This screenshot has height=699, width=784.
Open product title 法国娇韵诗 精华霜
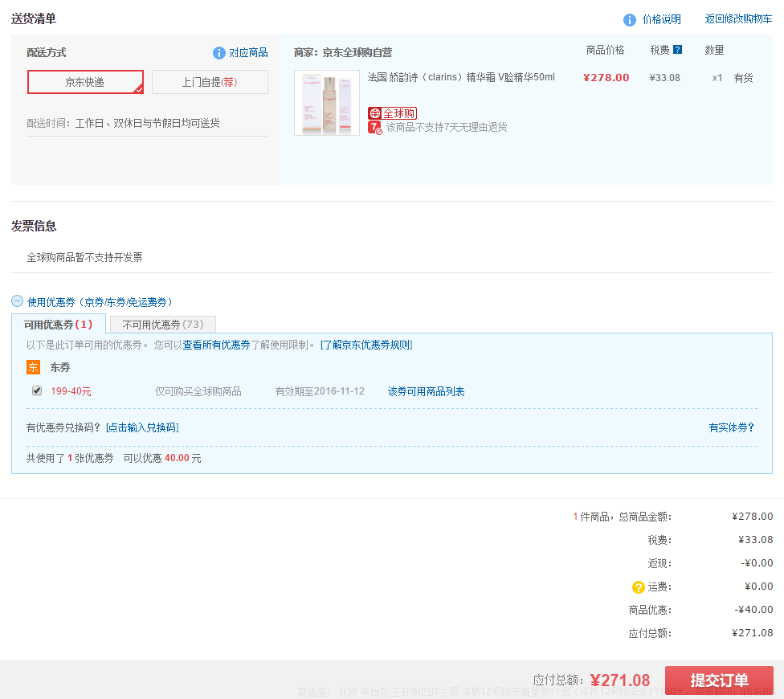(x=461, y=77)
